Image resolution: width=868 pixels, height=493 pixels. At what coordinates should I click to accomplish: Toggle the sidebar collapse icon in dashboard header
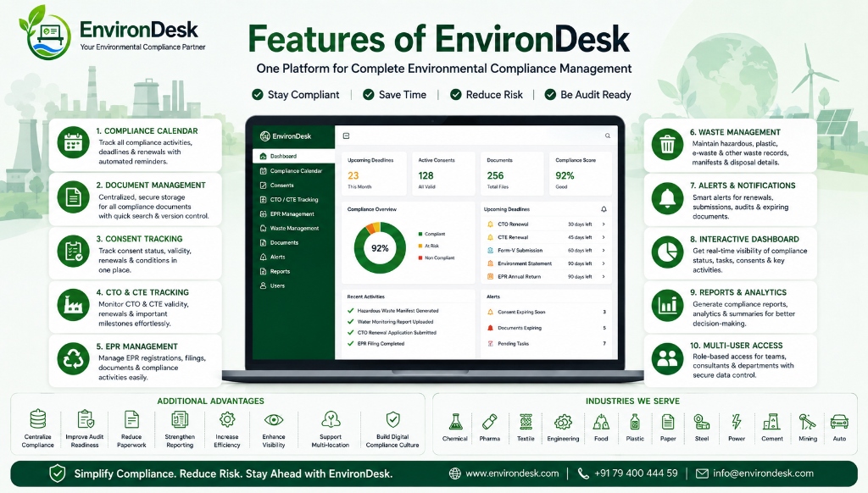[346, 136]
